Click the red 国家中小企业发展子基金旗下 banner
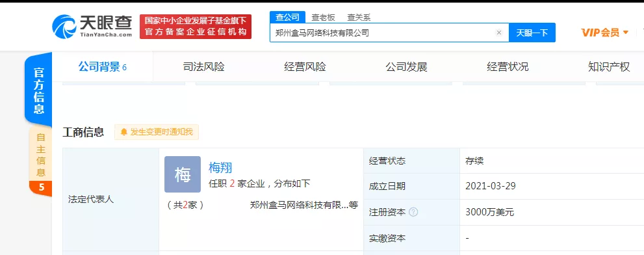Image resolution: width=644 pixels, height=255 pixels. point(196,27)
